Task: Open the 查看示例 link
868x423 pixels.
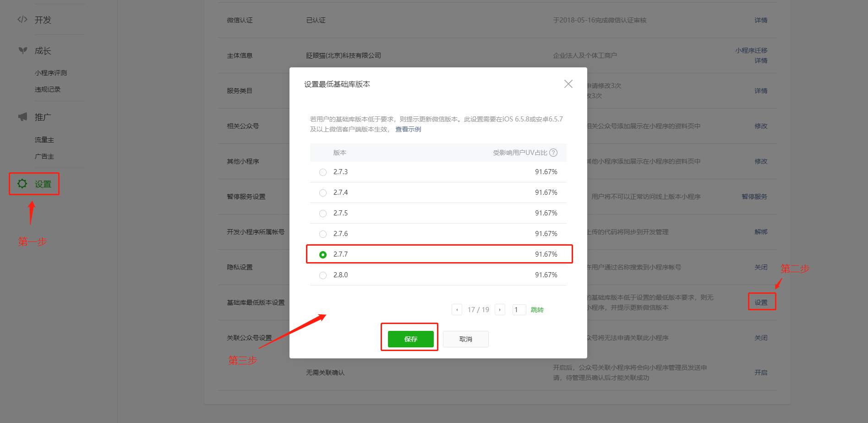Action: (x=408, y=129)
